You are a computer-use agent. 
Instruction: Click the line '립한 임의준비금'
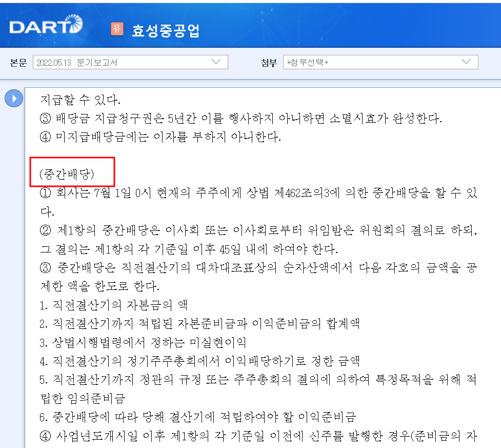point(83,398)
